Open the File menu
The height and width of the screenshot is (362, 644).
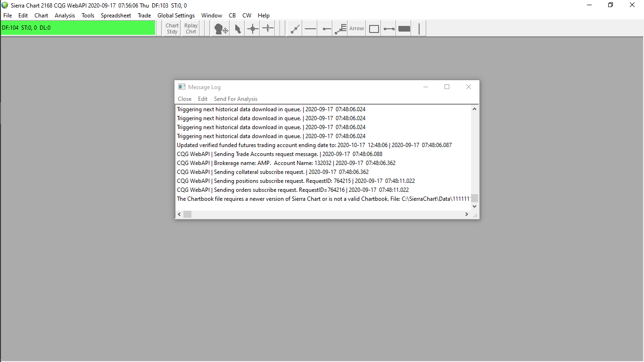pos(8,16)
